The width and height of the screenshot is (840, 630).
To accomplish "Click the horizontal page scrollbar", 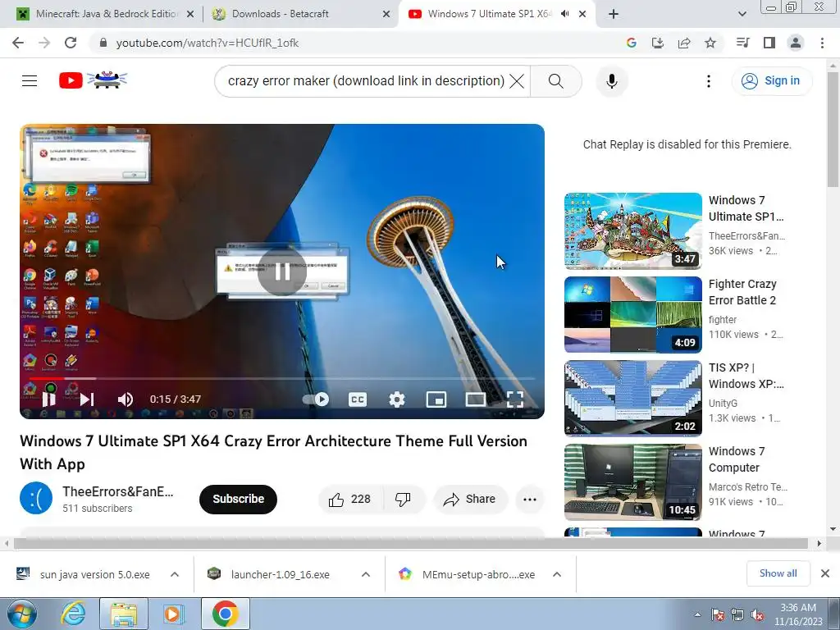I will (410, 543).
